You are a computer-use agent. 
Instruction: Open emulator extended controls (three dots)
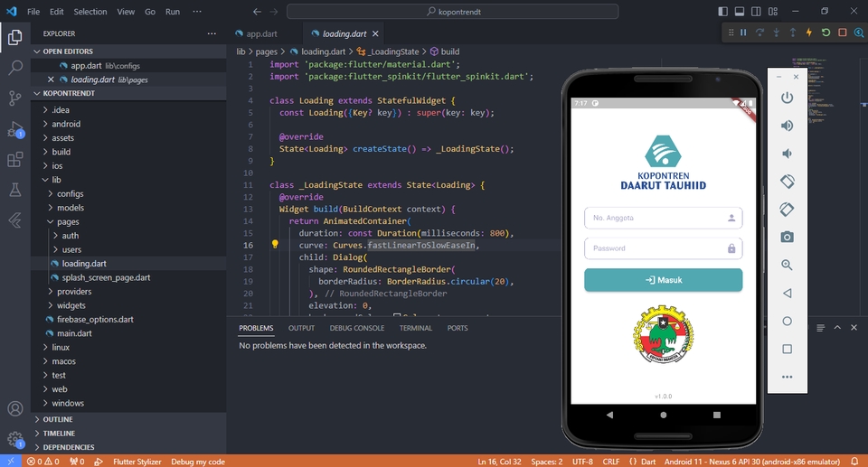pyautogui.click(x=787, y=377)
